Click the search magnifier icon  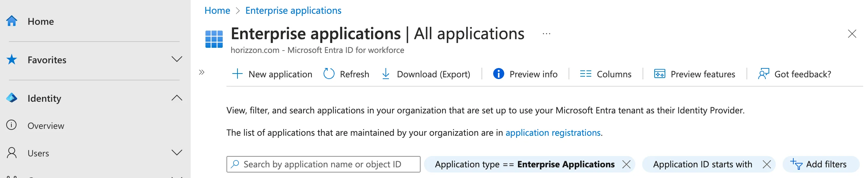pos(235,164)
